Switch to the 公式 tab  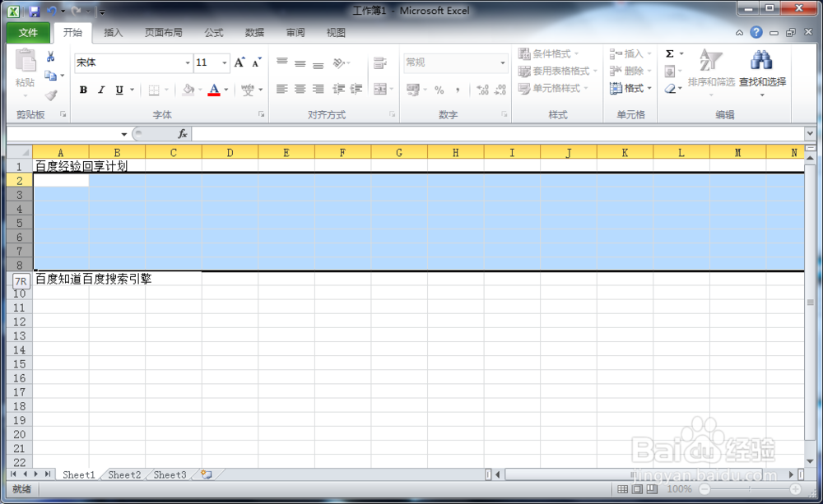pos(214,33)
